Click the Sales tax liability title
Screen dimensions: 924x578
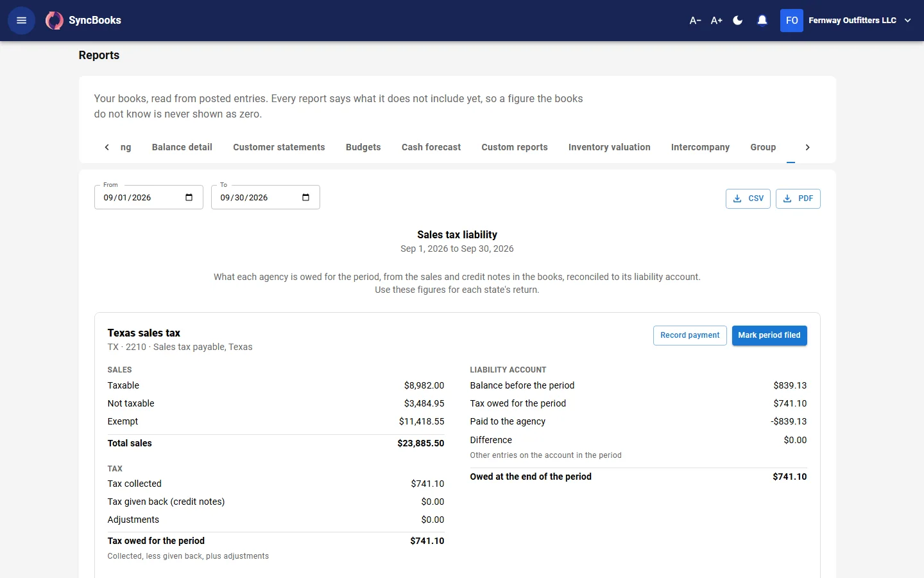(457, 234)
